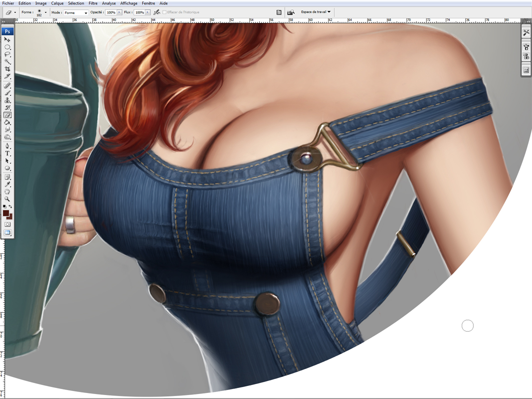This screenshot has width=532, height=399.
Task: Toggle airbrush mode in options bar
Action: tap(157, 12)
